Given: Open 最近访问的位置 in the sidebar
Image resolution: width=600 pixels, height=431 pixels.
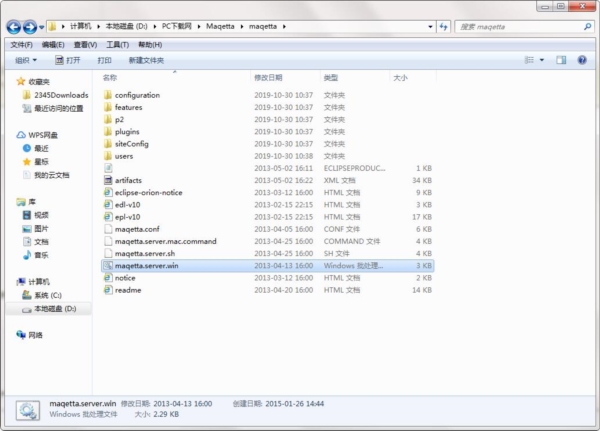Looking at the screenshot, I should pos(53,108).
